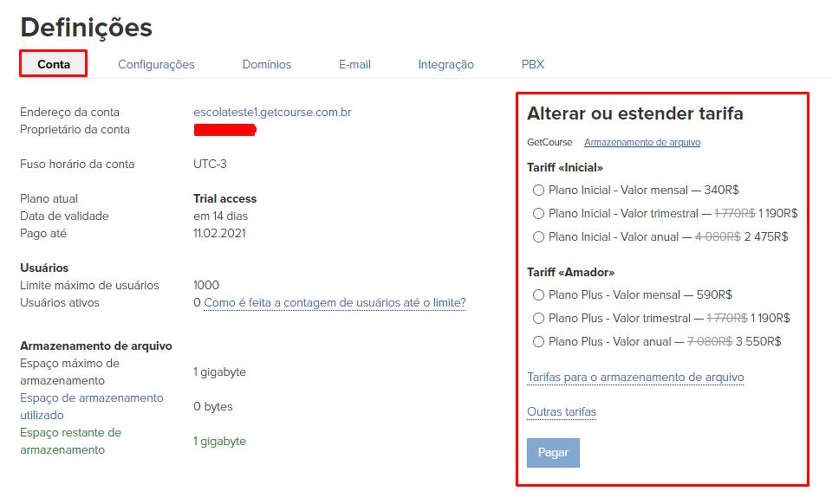Click Espaço de armazenamento utilizado label
This screenshot has height=504, width=832.
coord(91,406)
